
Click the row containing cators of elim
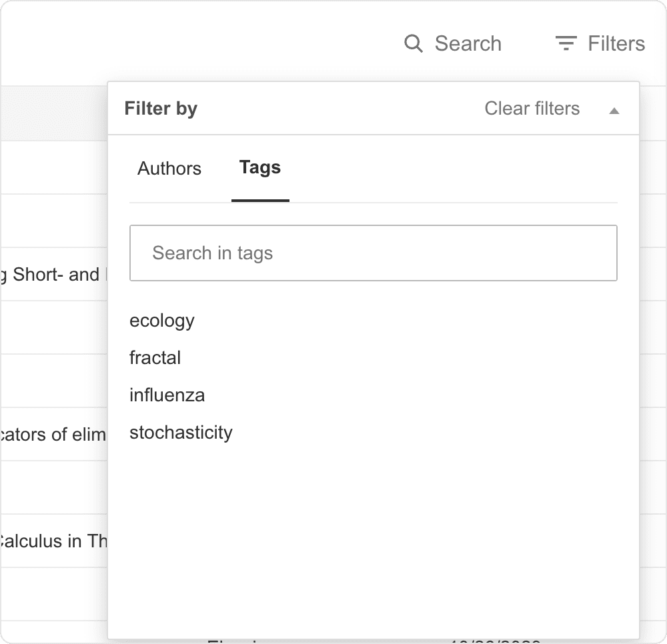coord(53,434)
